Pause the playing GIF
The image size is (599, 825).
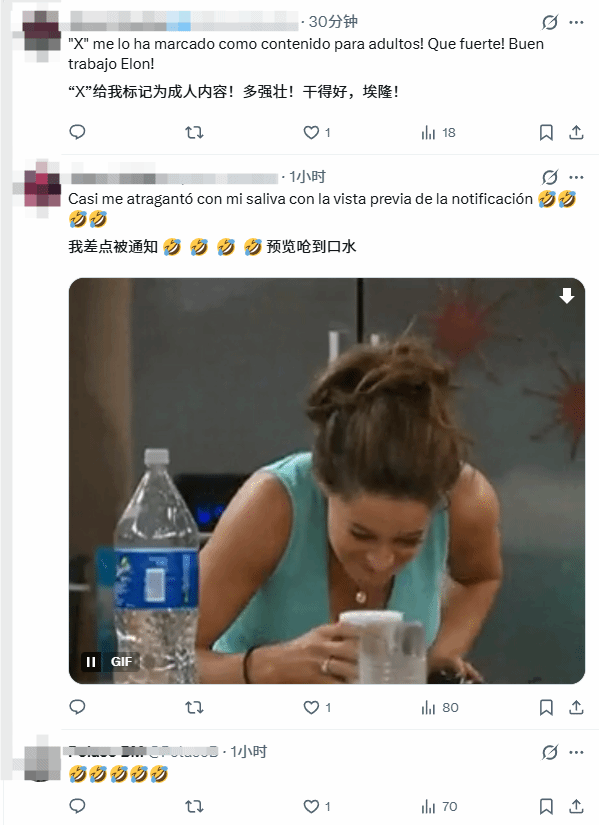[x=91, y=661]
